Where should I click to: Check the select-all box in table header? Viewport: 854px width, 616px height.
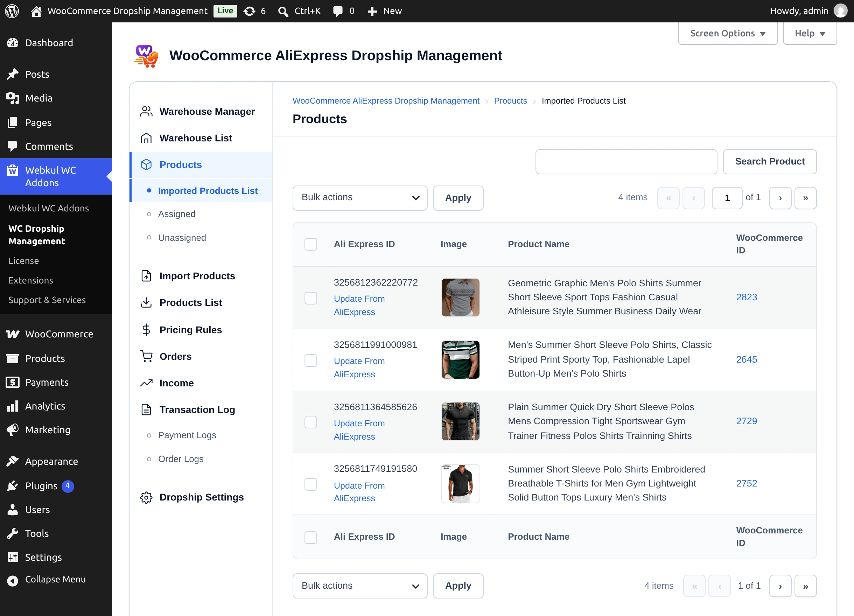point(311,244)
